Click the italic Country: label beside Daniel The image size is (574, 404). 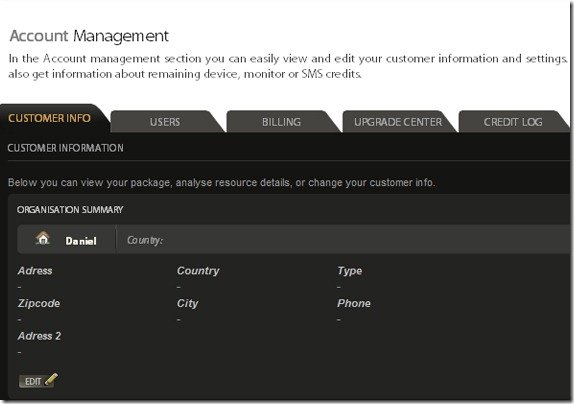tap(145, 240)
